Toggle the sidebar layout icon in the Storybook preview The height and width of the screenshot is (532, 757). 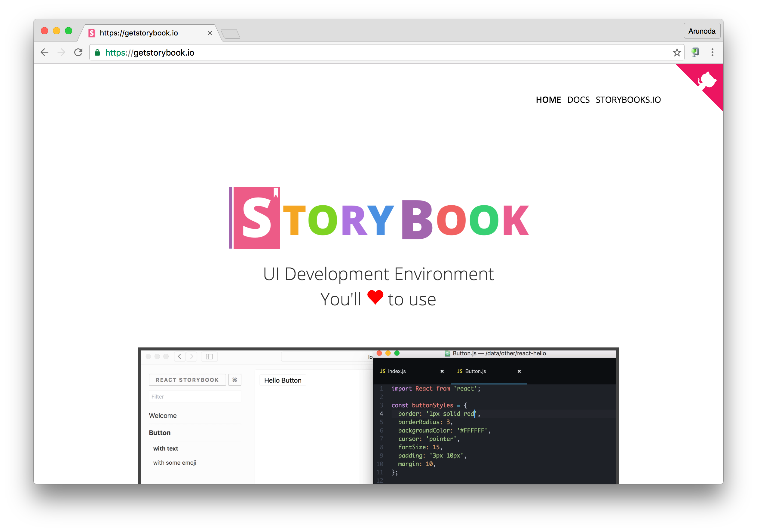click(209, 356)
